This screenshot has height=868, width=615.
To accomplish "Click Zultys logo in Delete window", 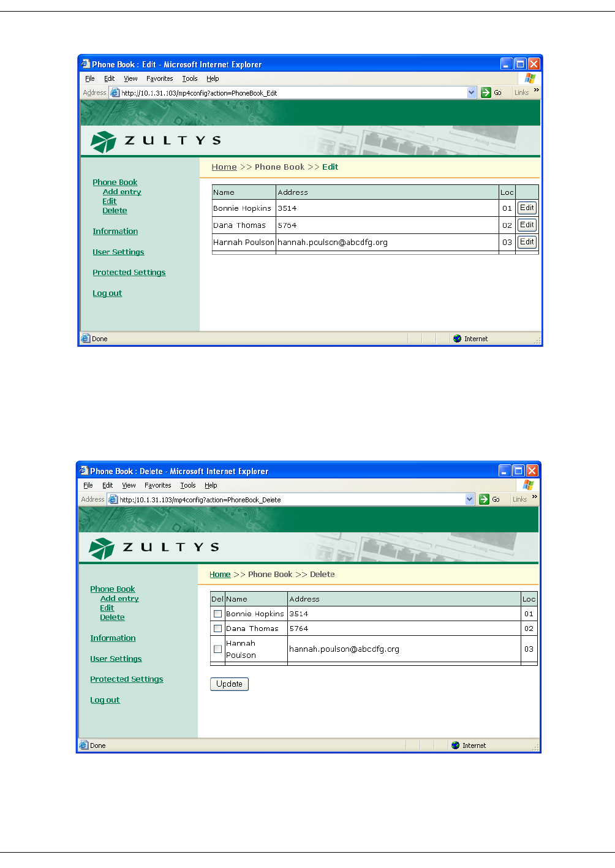I will click(154, 548).
